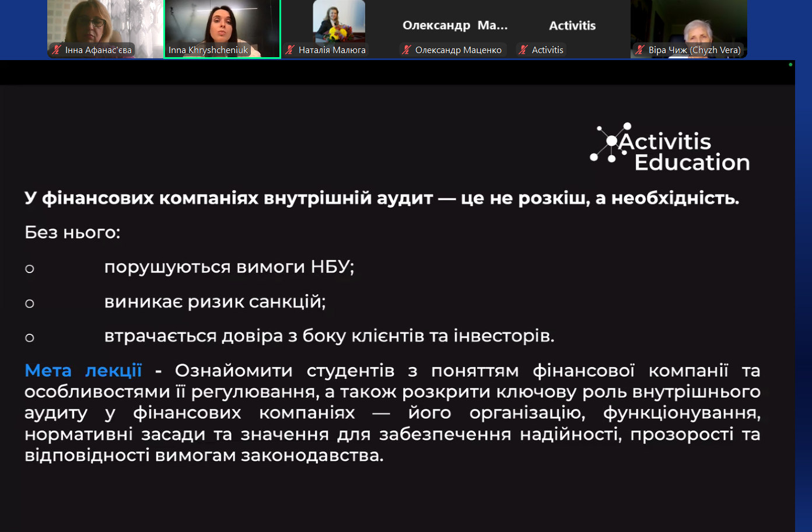
Task: Click the 'Без нього:' text line
Action: click(x=72, y=233)
